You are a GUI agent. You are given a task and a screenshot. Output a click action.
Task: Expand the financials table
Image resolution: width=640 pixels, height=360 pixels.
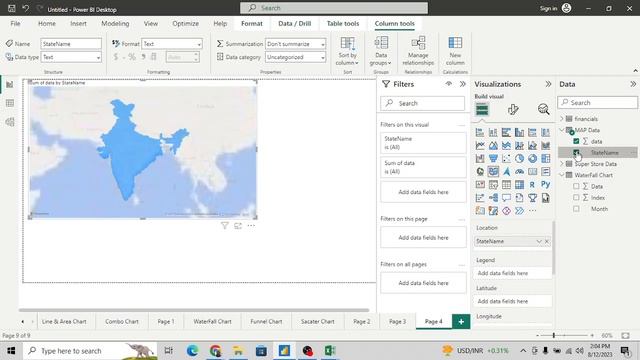(562, 119)
